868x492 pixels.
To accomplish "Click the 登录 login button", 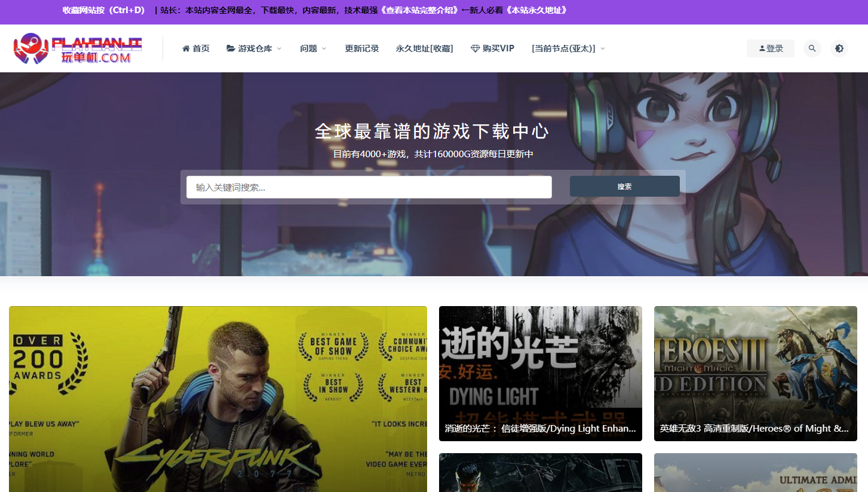I will [771, 48].
